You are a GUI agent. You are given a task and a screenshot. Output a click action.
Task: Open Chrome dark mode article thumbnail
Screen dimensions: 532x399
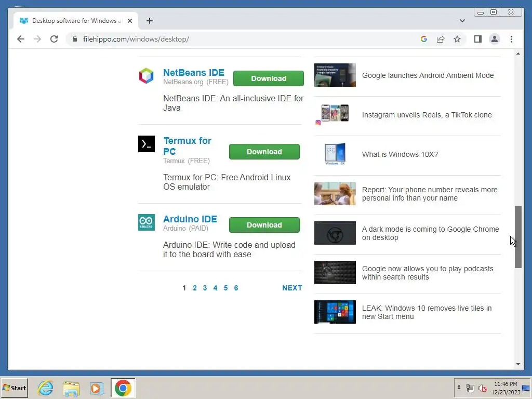[x=335, y=233]
